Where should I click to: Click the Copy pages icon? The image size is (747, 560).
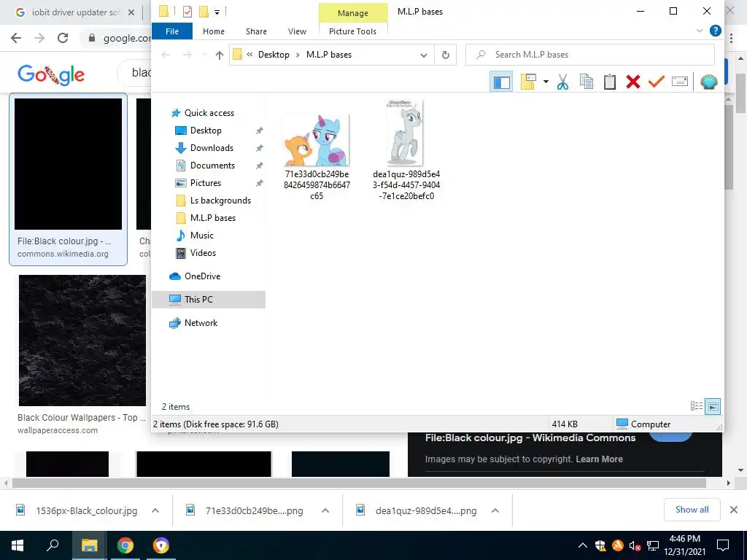[x=587, y=82]
